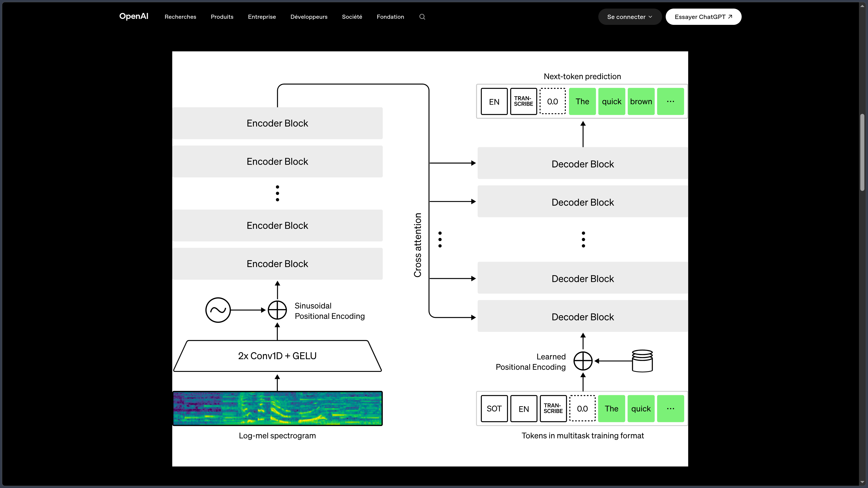
Task: Click 'Tokens in multitask training format' caption
Action: pyautogui.click(x=583, y=435)
